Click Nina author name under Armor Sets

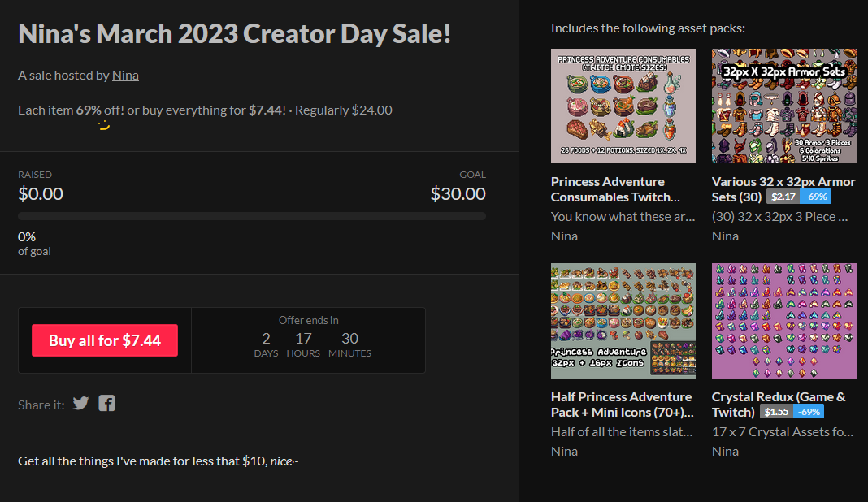point(725,236)
